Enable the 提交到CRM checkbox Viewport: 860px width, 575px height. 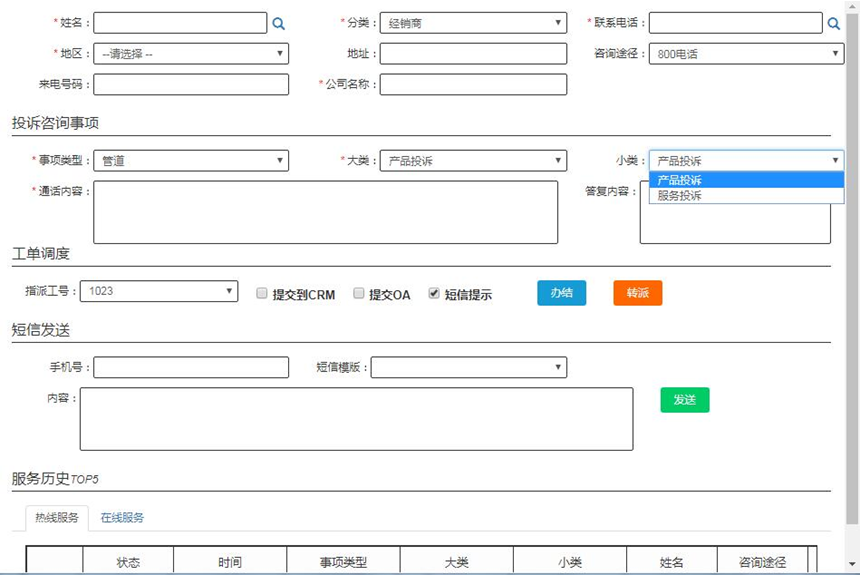point(262,294)
